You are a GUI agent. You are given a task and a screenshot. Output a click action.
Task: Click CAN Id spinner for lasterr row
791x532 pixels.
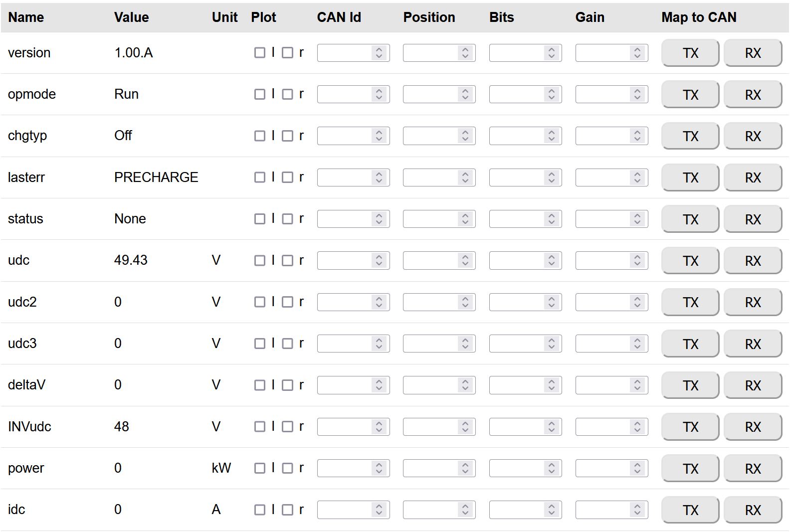click(x=379, y=177)
